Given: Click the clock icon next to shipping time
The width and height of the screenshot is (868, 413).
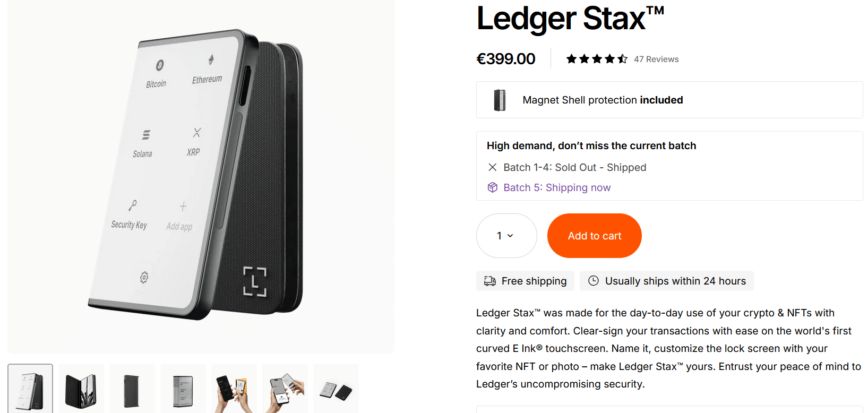Looking at the screenshot, I should 594,281.
